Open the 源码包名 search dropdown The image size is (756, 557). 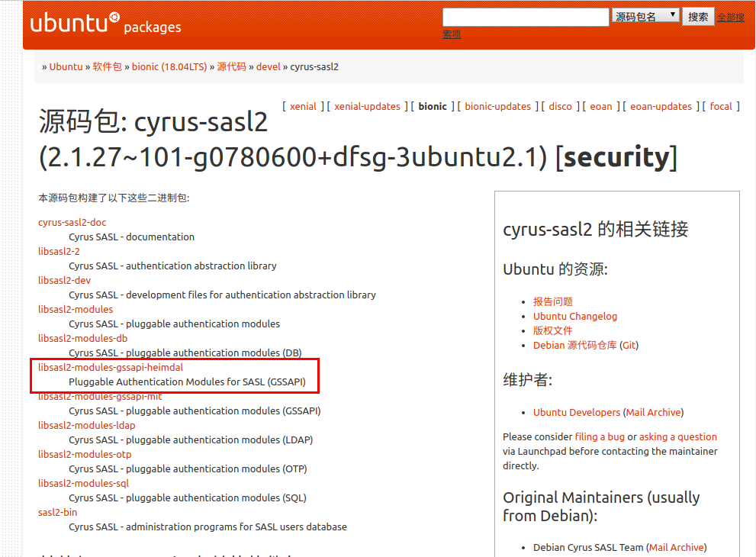pos(645,14)
